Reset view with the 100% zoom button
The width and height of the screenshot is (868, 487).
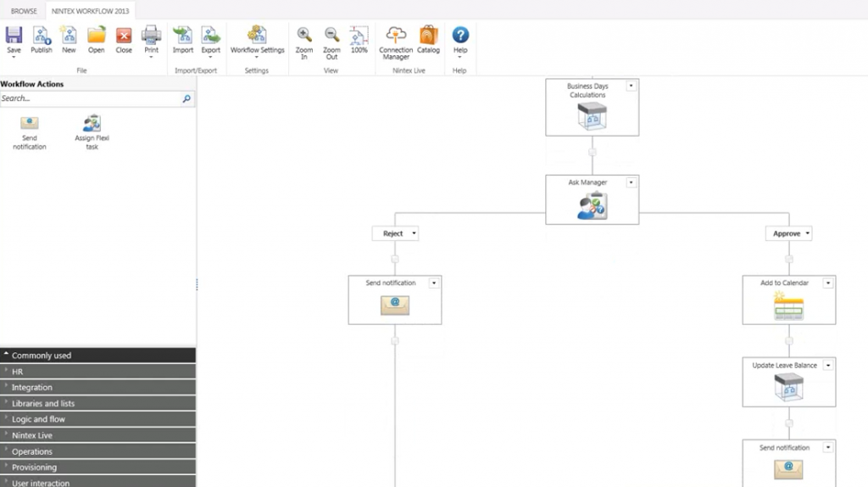point(359,36)
